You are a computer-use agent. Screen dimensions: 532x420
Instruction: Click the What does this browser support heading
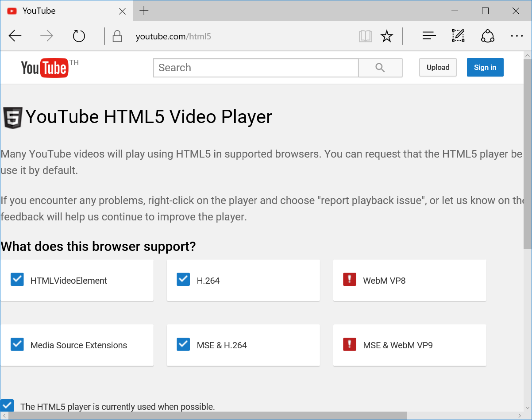(98, 247)
